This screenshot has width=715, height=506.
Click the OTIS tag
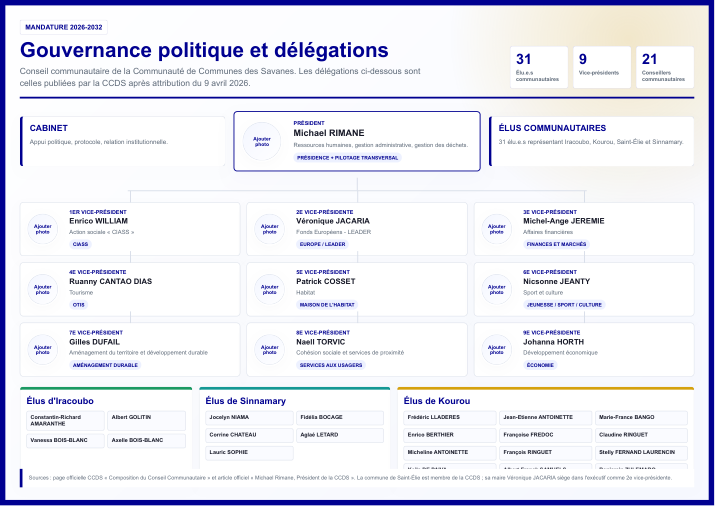78,305
